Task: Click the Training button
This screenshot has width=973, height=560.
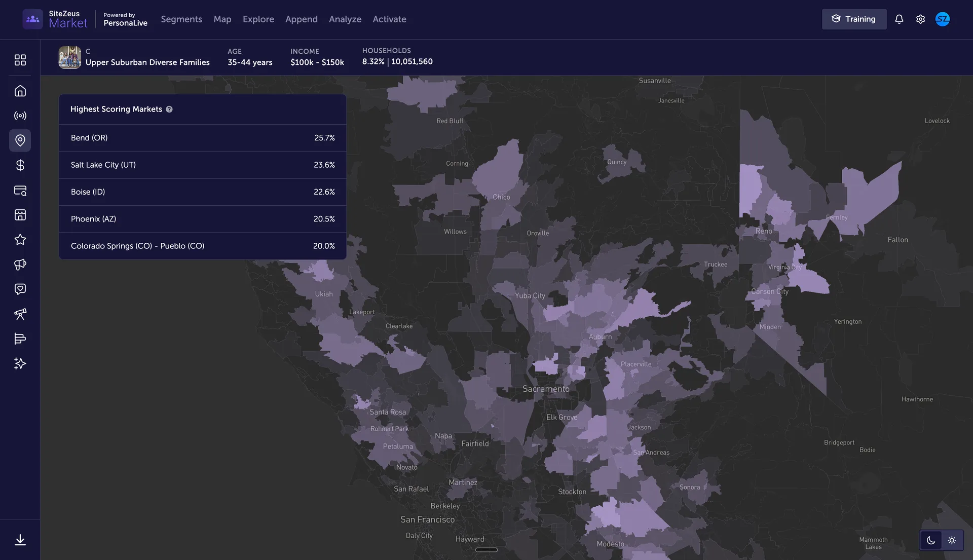Action: point(854,19)
